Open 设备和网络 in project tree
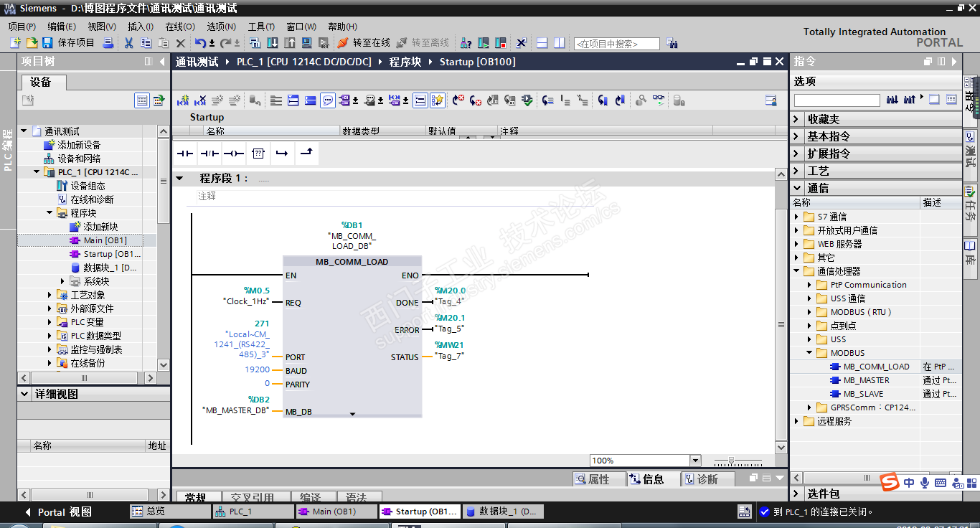 coord(79,159)
